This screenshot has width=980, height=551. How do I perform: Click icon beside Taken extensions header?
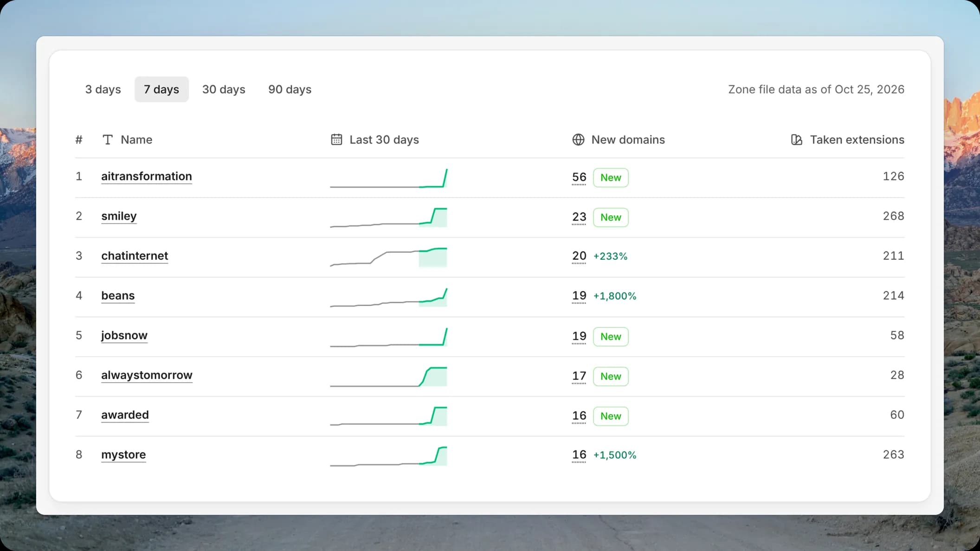point(796,140)
